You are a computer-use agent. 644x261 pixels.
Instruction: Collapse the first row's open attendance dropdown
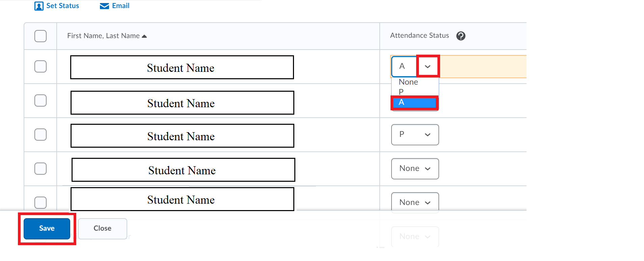[x=428, y=66]
